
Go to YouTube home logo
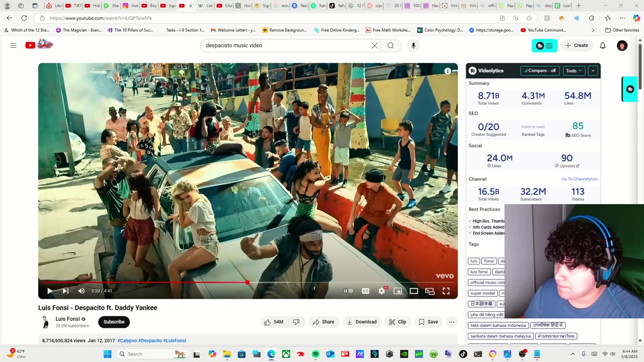[39, 45]
